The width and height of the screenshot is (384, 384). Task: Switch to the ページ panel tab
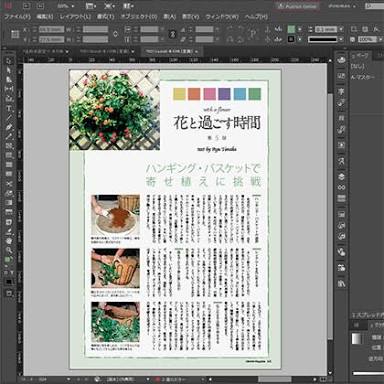[x=361, y=56]
